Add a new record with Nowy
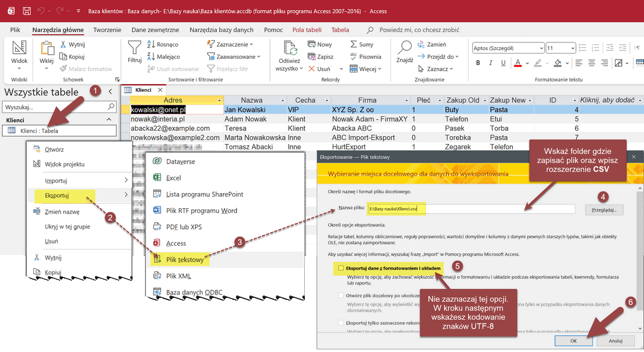Screen dimensions: 644x352 point(320,45)
